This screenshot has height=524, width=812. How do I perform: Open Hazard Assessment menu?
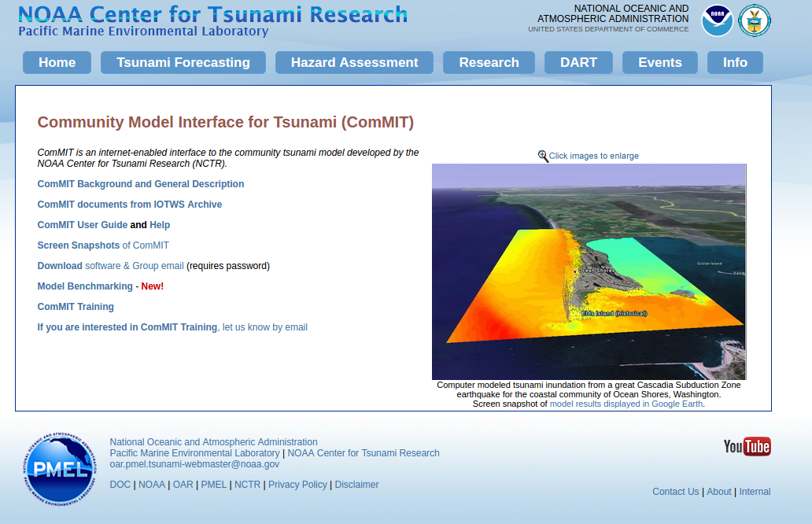(354, 63)
